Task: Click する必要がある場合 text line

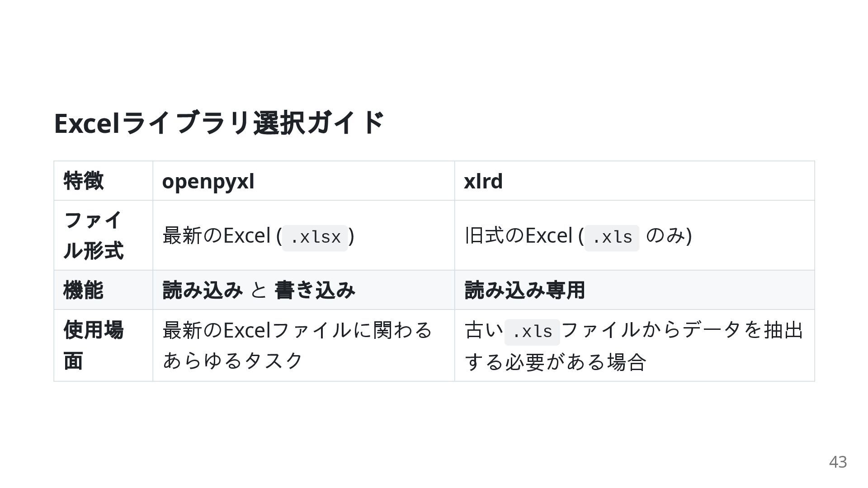Action: (x=555, y=361)
